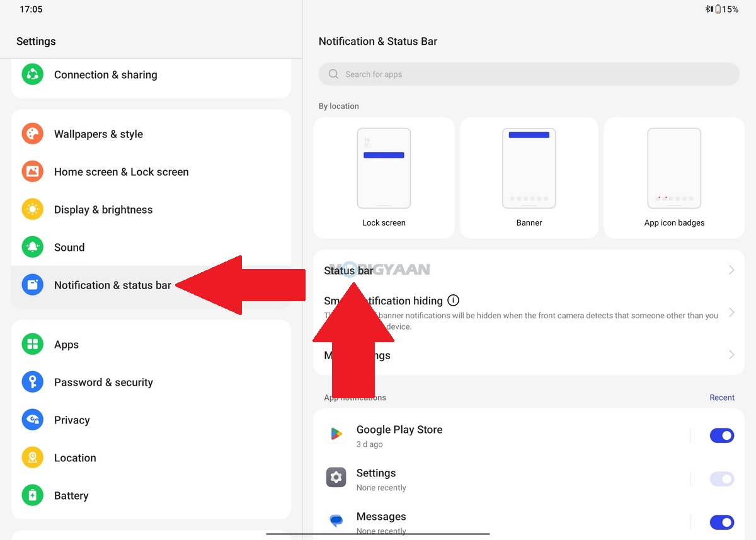The image size is (756, 540).
Task: Open the Privacy eye icon
Action: tap(32, 420)
